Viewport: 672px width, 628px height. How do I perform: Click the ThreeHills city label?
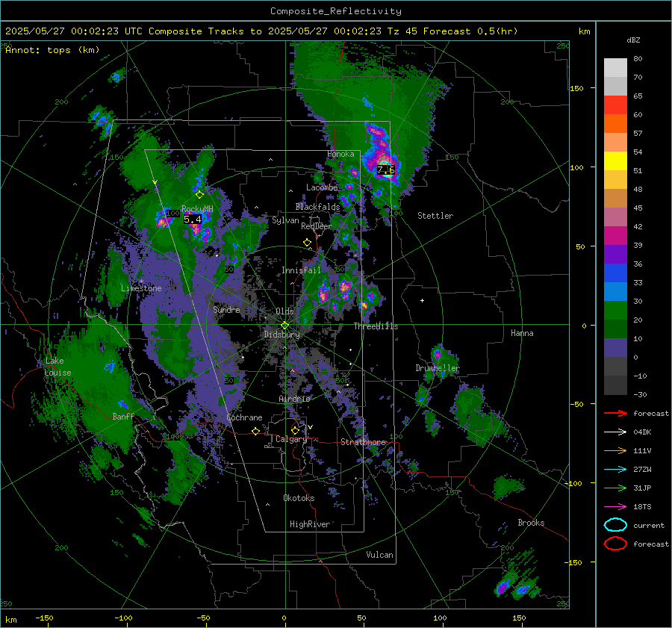pyautogui.click(x=376, y=326)
